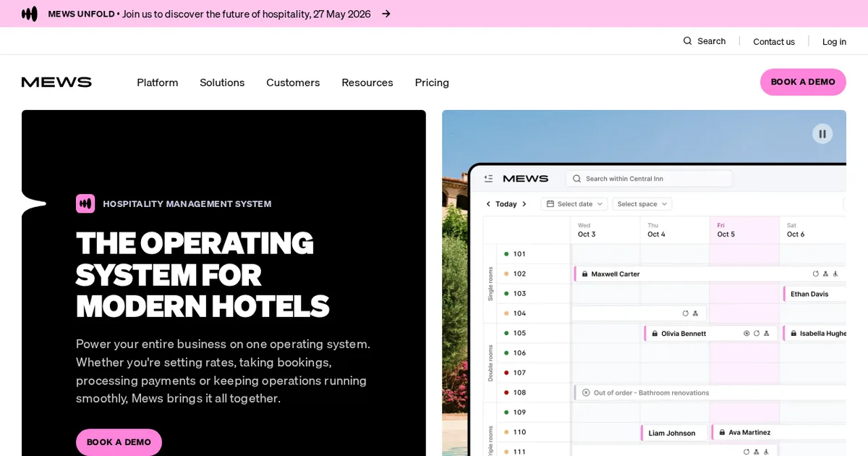Select the Thu Oct 4 column header
The width and height of the screenshot is (868, 456).
(675, 229)
